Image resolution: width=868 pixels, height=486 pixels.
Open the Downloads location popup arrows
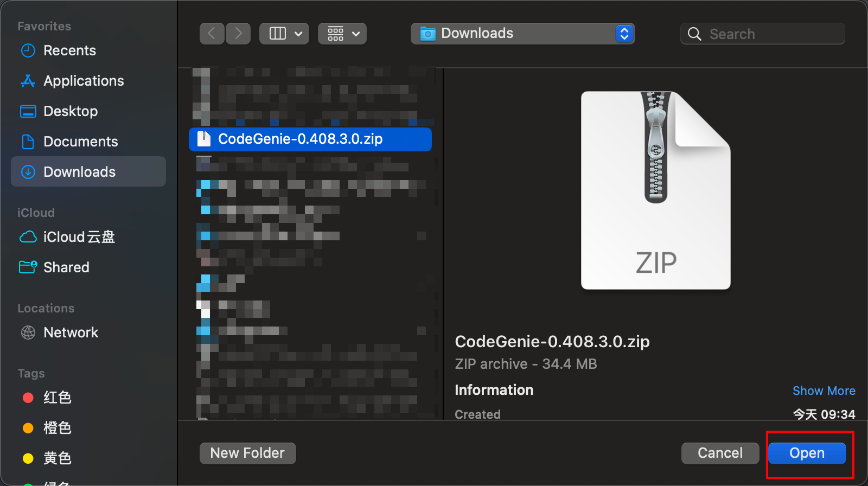click(624, 34)
